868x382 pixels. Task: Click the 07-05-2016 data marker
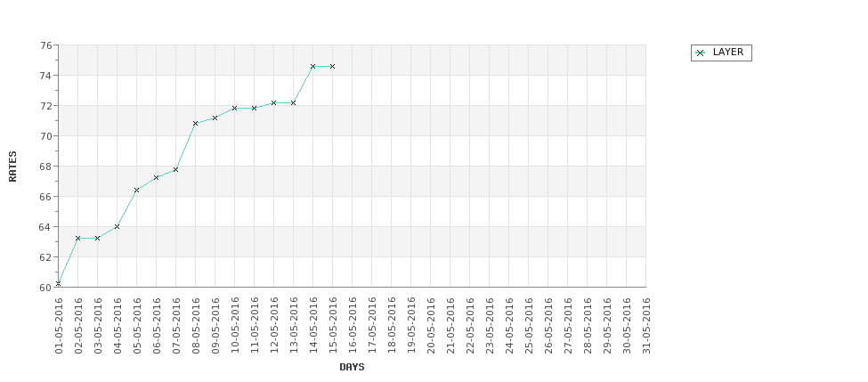click(x=175, y=169)
